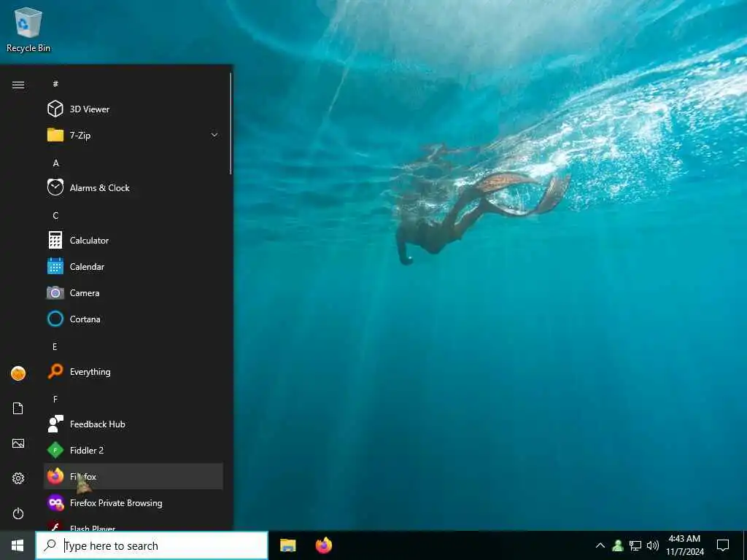The image size is (747, 560).
Task: Launch Fiddler 2
Action: pyautogui.click(x=133, y=450)
